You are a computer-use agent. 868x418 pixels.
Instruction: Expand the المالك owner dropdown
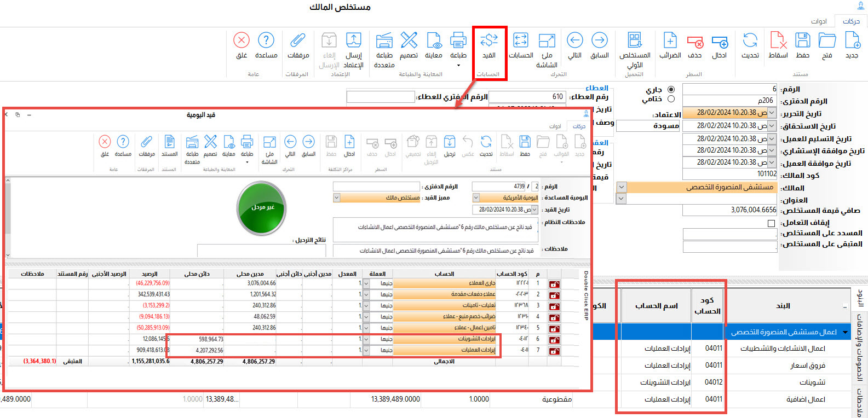click(x=621, y=187)
